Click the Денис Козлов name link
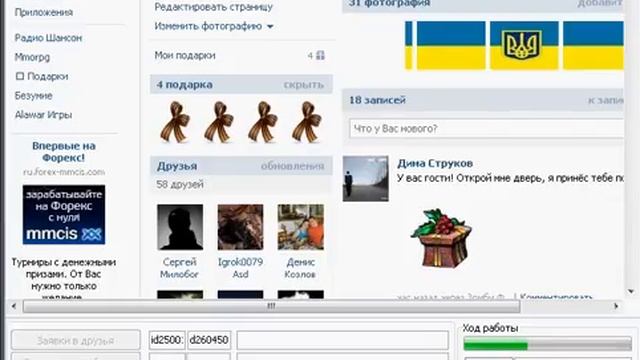The width and height of the screenshot is (640, 360). (x=300, y=268)
